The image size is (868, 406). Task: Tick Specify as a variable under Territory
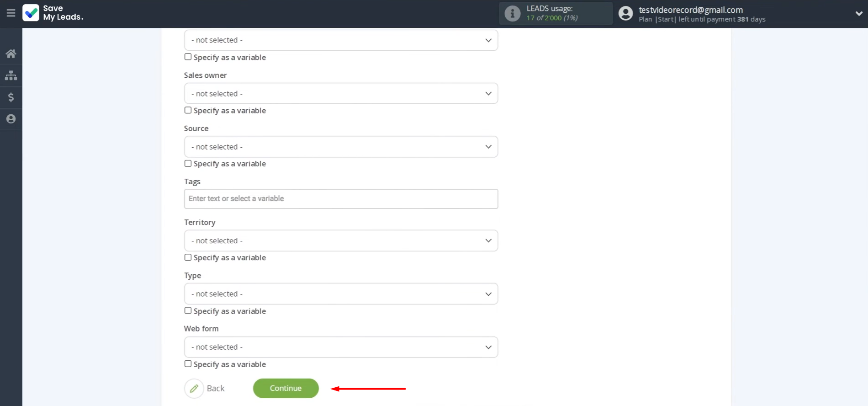(x=188, y=257)
